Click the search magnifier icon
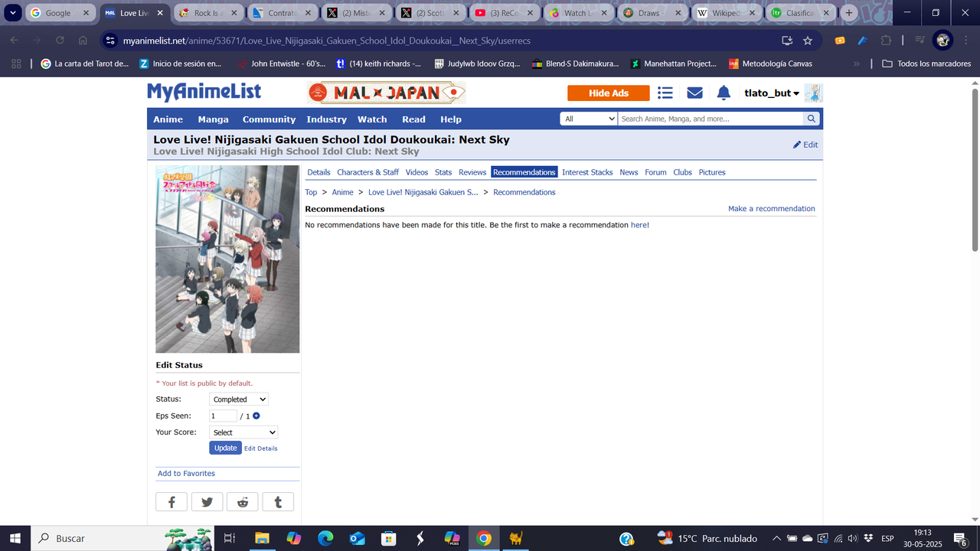 811,119
